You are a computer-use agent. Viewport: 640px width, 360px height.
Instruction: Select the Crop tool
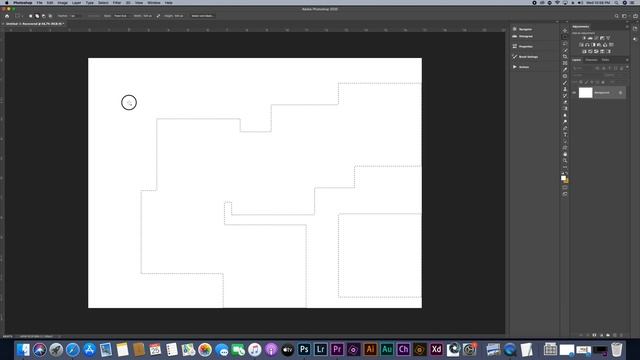(565, 56)
